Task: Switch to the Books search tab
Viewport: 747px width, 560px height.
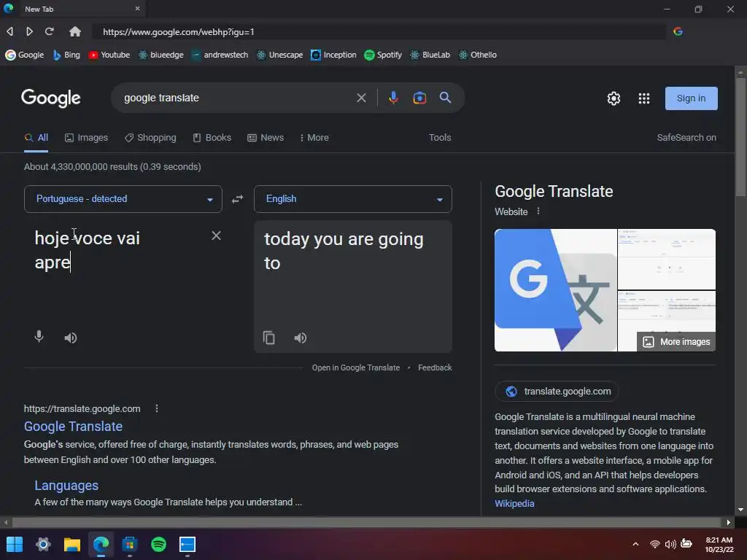Action: click(x=212, y=138)
